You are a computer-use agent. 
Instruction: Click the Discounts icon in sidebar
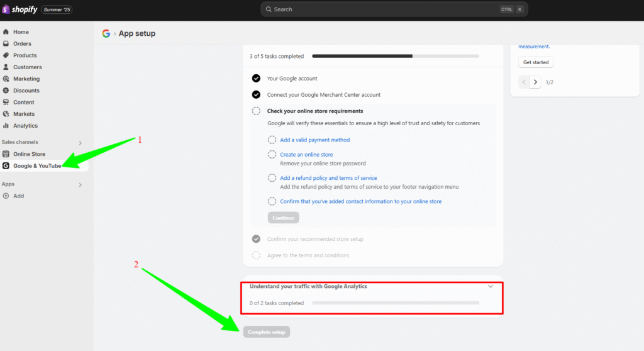coord(6,91)
